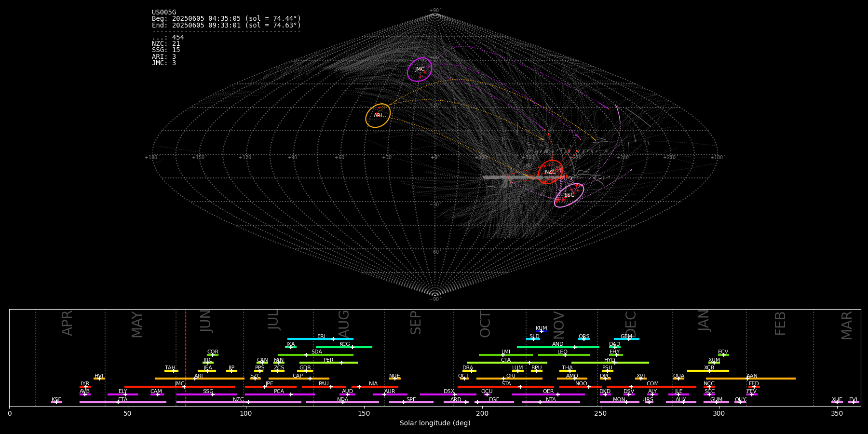The height and width of the screenshot is (434, 868).
Task: Click the PCA shower bar in timeline
Action: (280, 394)
